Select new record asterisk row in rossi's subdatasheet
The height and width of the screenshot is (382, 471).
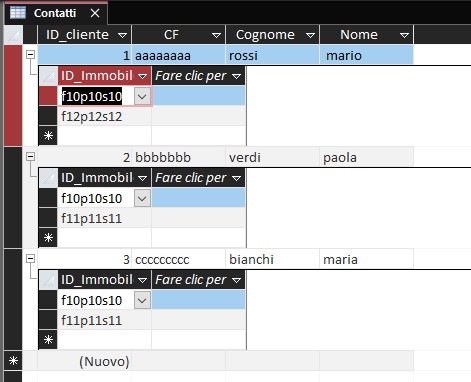click(x=48, y=136)
